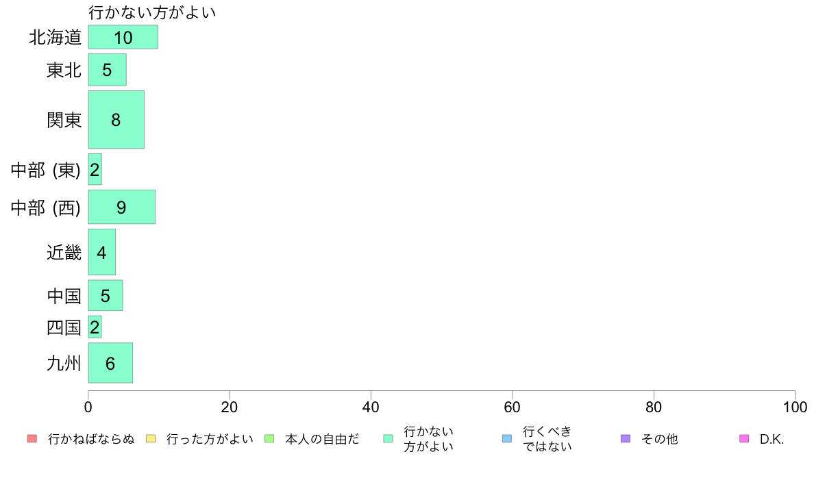Viewport: 814px width, 504px height.
Task: Click the red 行かねばならぬ legend swatch
Action: pos(32,438)
